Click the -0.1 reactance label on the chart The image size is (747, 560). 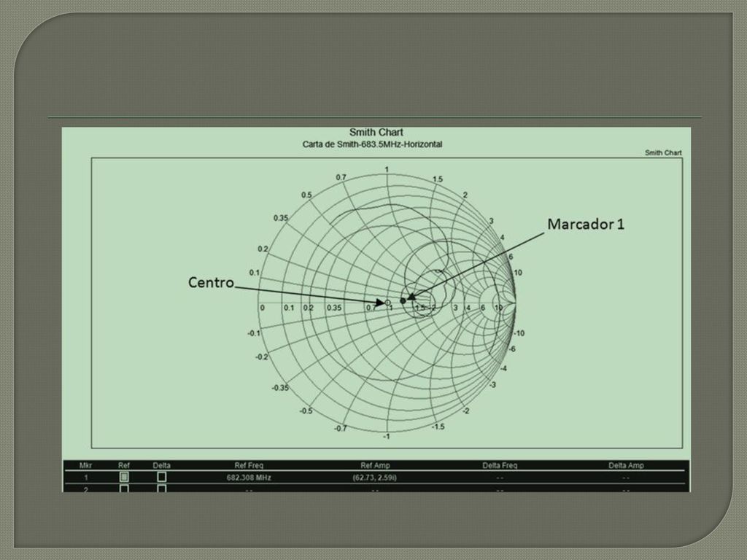[x=253, y=332]
